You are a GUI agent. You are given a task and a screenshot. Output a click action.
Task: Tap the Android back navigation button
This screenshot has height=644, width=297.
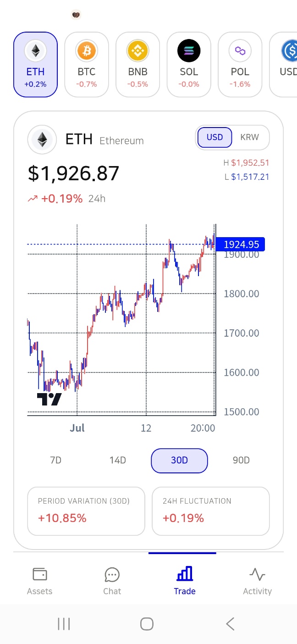230,623
